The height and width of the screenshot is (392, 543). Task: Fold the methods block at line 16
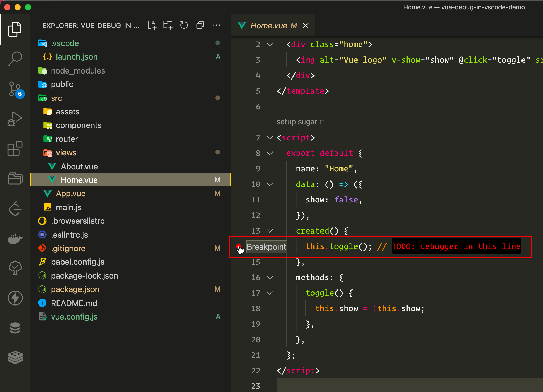[270, 278]
